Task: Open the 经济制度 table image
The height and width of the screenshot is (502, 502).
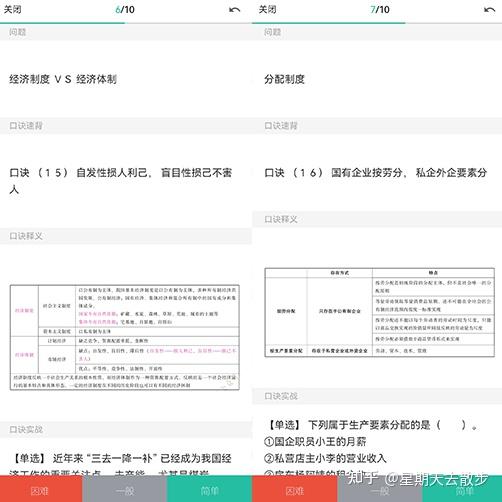Action: coord(125,337)
